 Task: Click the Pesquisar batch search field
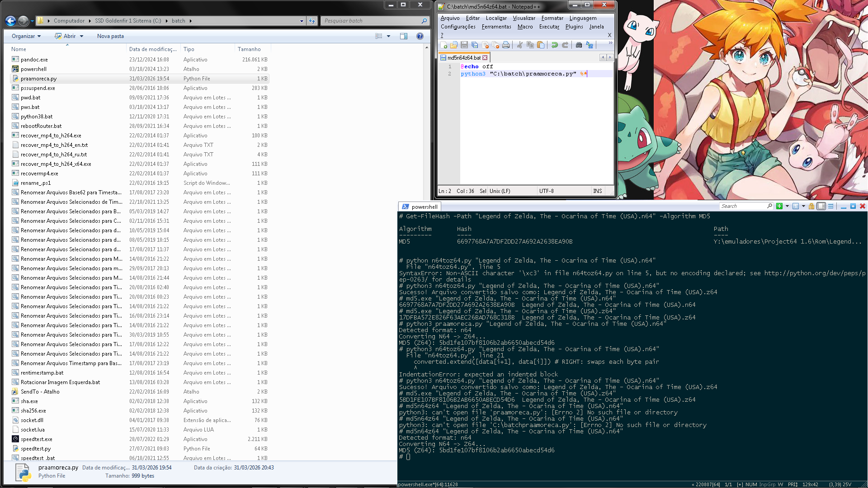coord(371,21)
